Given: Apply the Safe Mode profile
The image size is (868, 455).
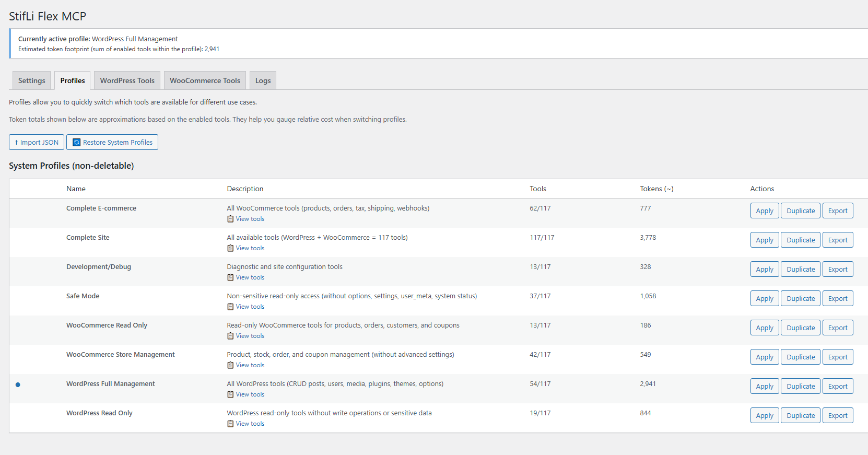Looking at the screenshot, I should tap(765, 299).
